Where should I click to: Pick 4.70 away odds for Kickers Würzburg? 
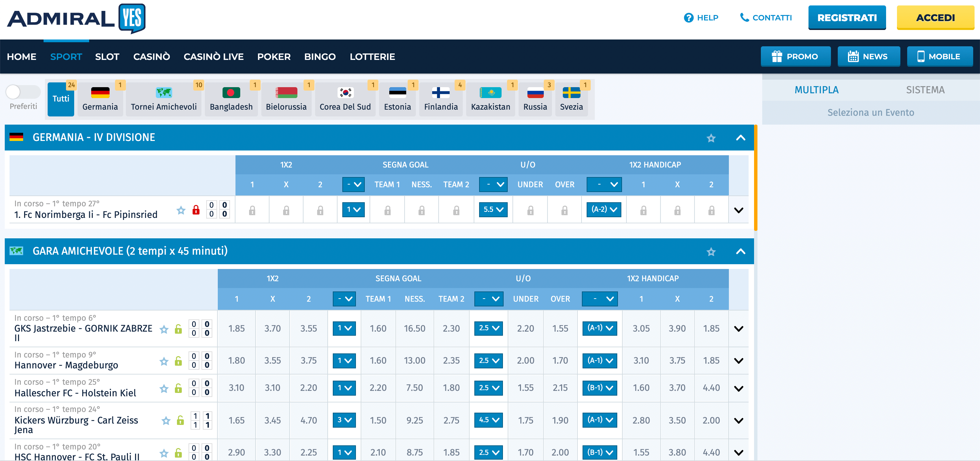click(x=309, y=420)
